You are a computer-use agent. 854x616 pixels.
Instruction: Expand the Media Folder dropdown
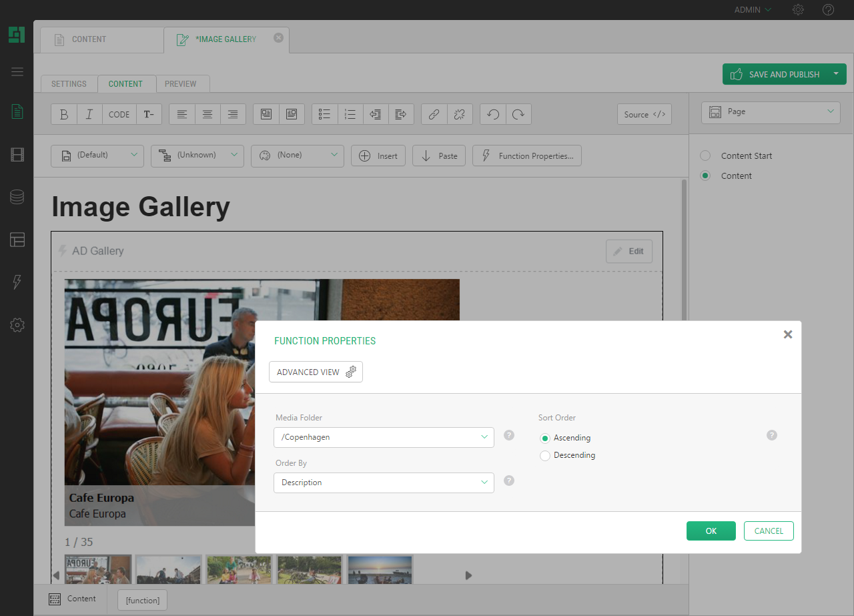[384, 437]
